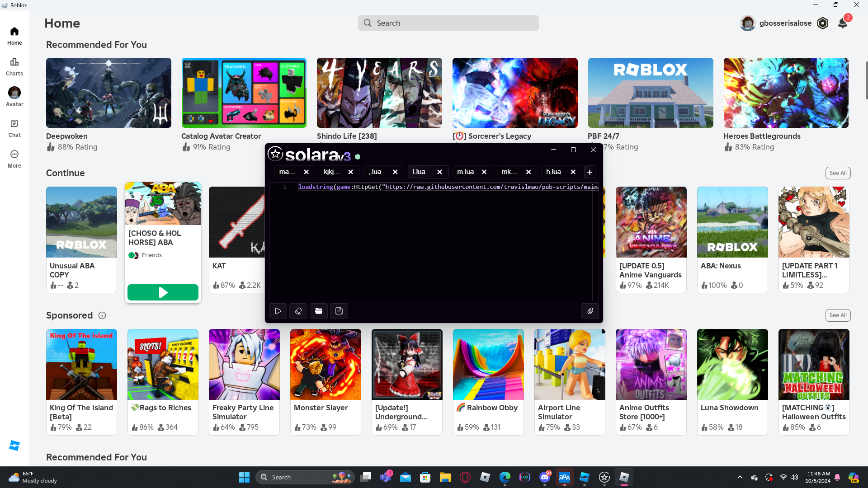The width and height of the screenshot is (868, 488).
Task: Switch to the m.lua tab
Action: click(465, 172)
